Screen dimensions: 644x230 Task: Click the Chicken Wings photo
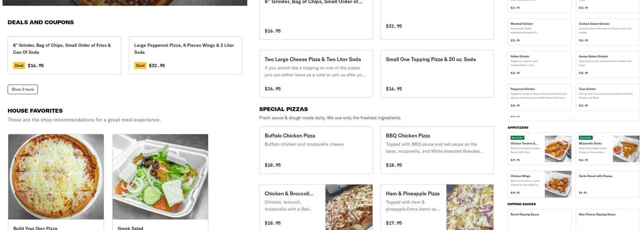558,184
